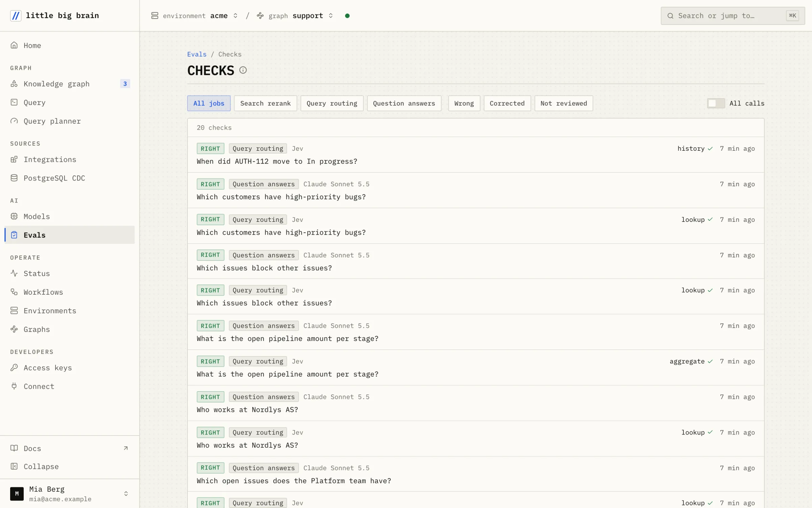Filter checks by Question answers
Image resolution: width=812 pixels, height=508 pixels.
click(404, 103)
